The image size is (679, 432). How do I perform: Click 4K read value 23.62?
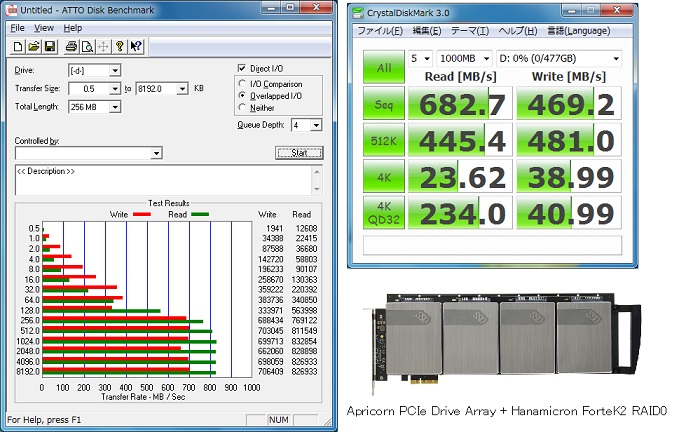(x=461, y=177)
